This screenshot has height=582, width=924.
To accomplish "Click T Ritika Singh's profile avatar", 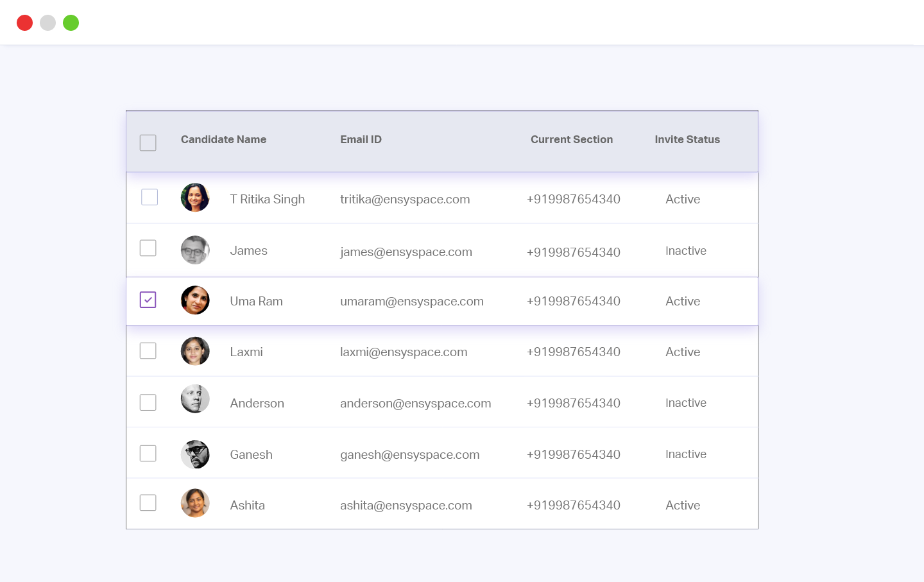I will coord(195,198).
